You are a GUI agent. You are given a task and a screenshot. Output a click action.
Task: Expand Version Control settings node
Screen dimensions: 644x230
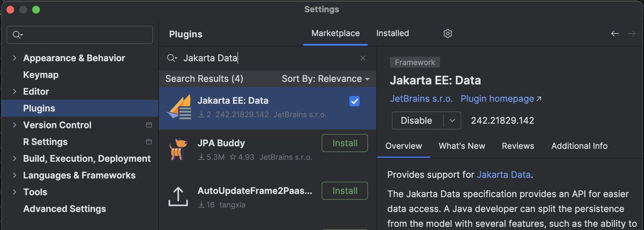14,125
